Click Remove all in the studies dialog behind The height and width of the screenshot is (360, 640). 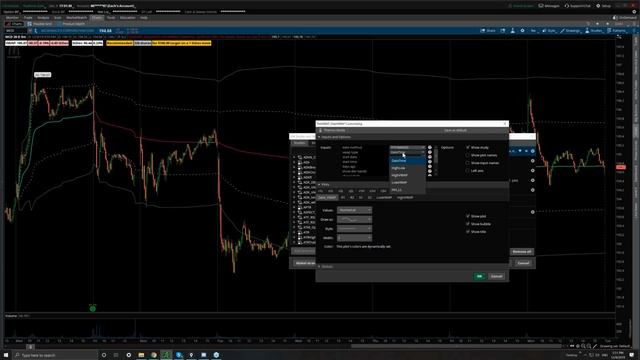tap(522, 252)
